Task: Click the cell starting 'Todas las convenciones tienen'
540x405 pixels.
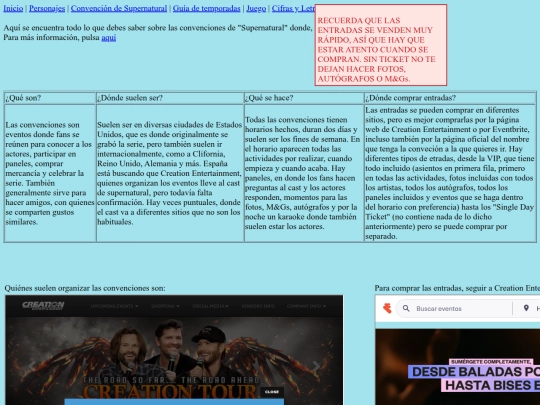Action: pos(304,173)
